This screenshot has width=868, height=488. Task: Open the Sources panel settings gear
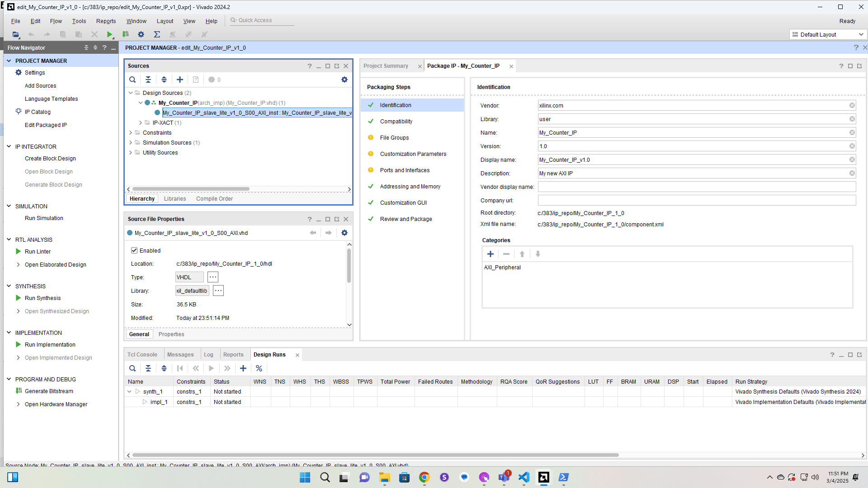pyautogui.click(x=345, y=80)
